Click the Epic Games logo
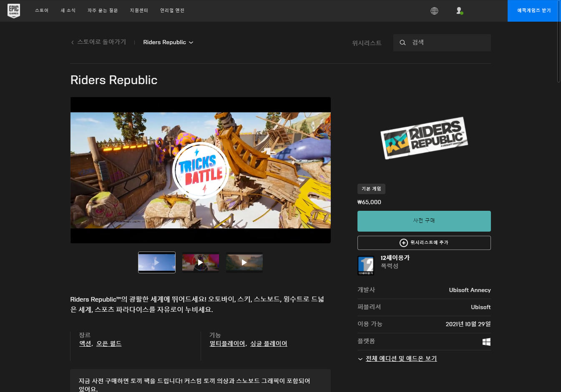 coord(14,11)
